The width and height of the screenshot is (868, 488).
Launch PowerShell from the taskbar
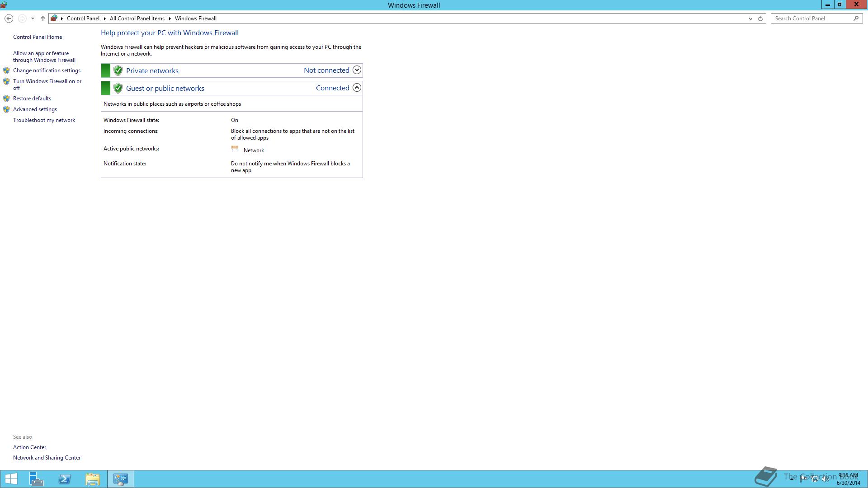65,479
